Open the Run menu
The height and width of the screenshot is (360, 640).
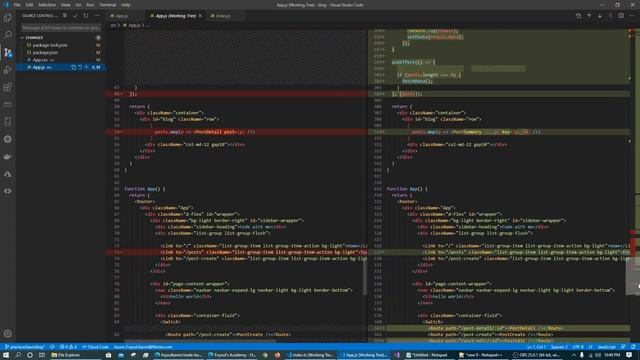90,5
